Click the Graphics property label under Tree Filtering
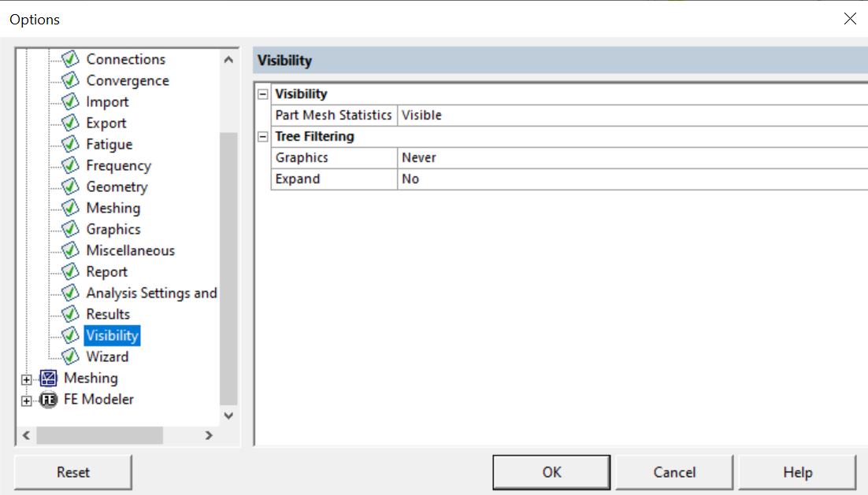 334,157
